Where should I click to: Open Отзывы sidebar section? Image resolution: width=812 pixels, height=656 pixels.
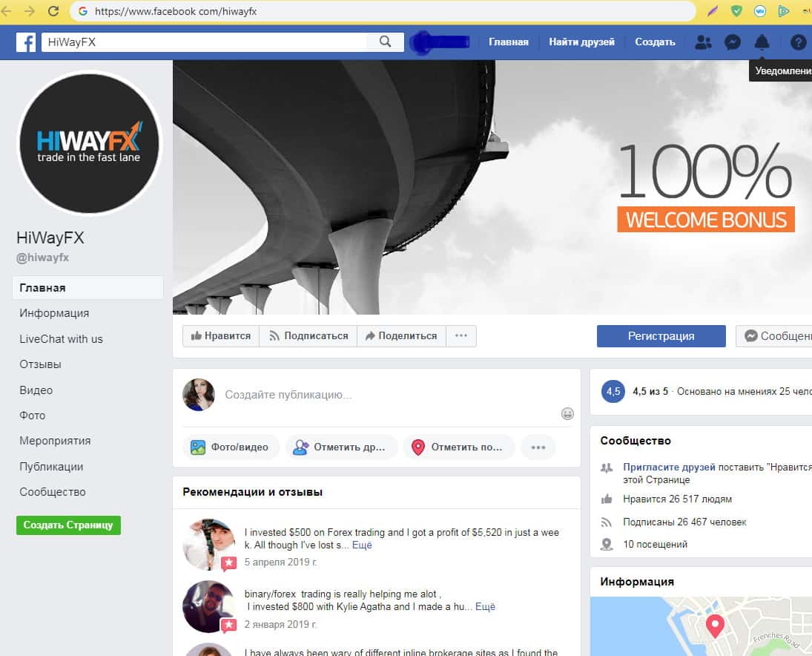[40, 364]
